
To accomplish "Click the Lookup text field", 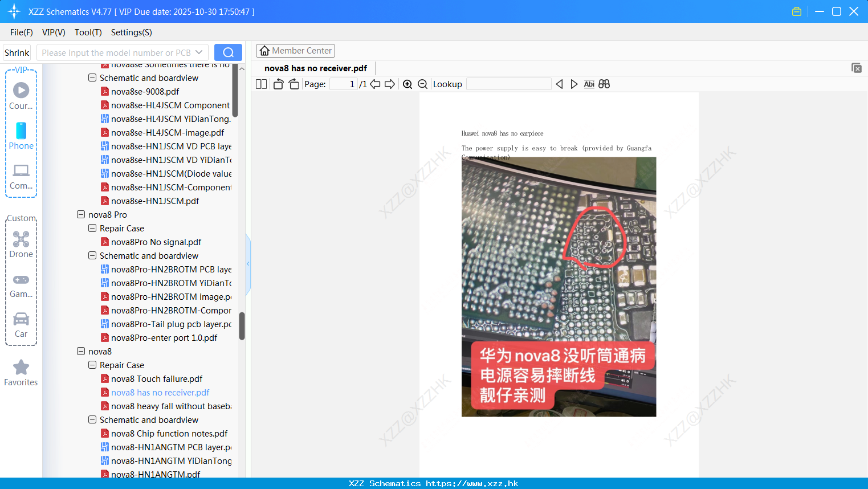I will 509,84.
